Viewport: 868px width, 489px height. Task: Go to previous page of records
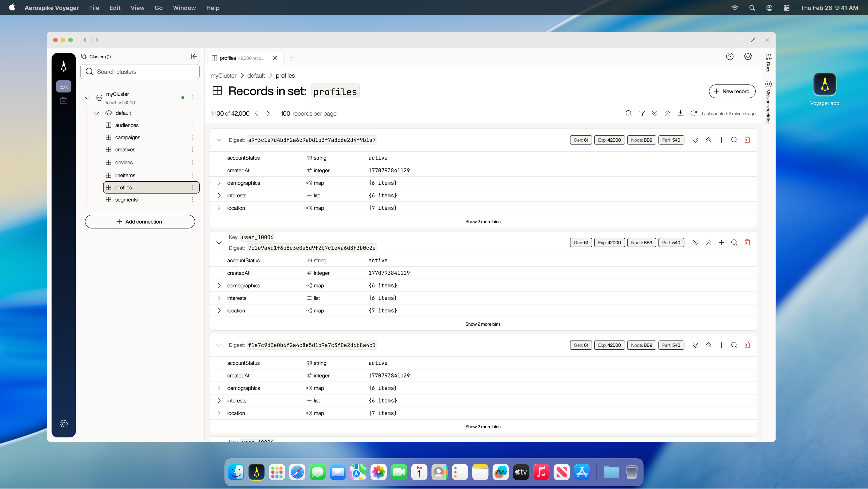(x=256, y=114)
